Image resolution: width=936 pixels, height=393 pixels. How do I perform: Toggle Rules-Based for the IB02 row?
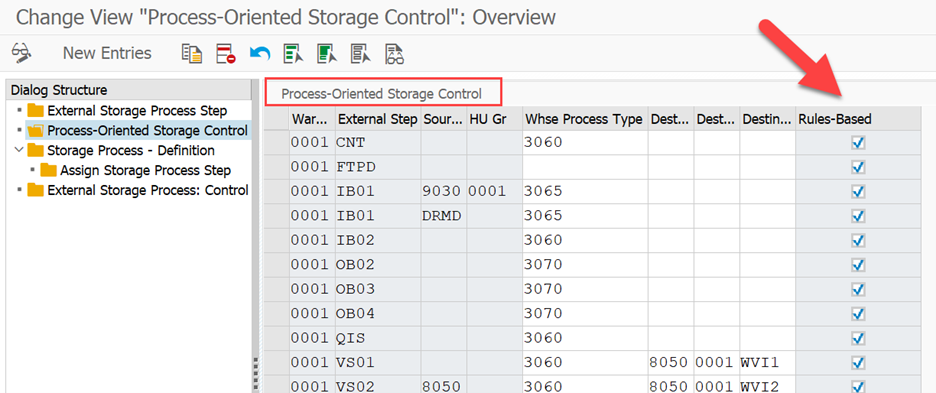(858, 240)
